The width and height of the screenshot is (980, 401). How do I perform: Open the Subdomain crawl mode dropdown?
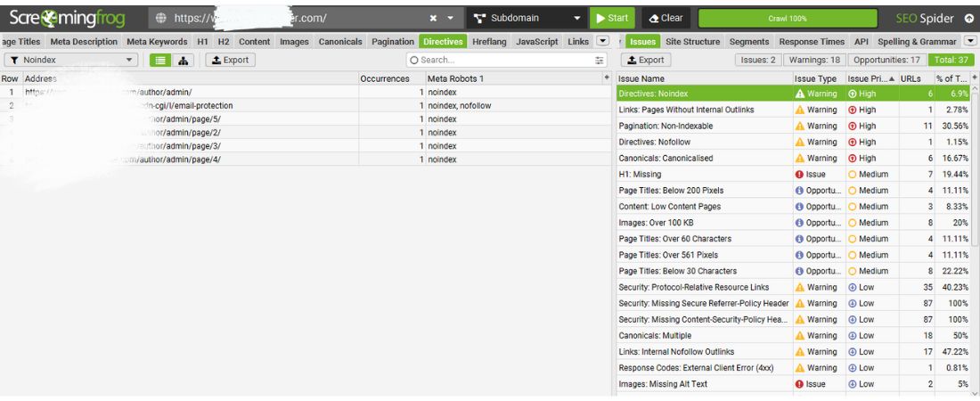pyautogui.click(x=527, y=18)
